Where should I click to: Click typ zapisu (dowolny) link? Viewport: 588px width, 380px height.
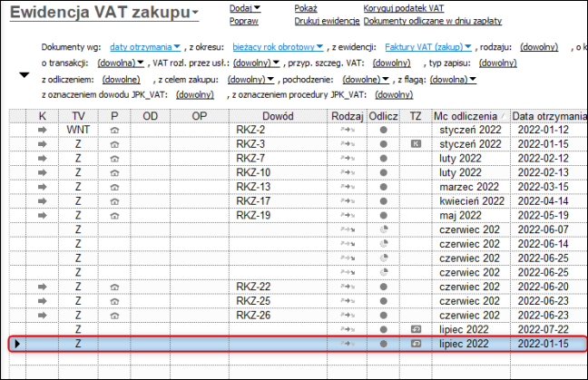pyautogui.click(x=497, y=63)
